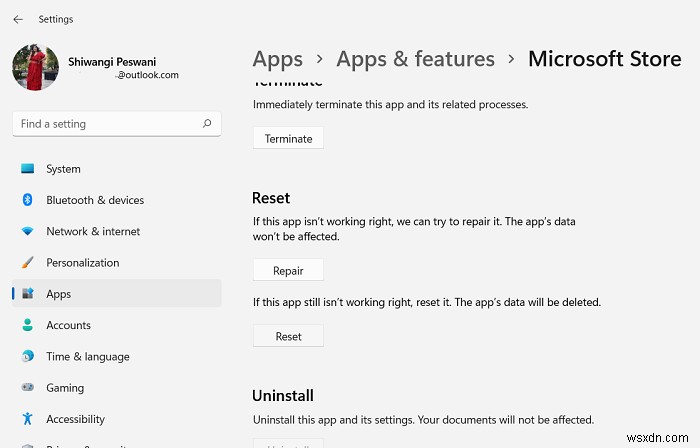Click the @outlook.com email text
Image resolution: width=700 pixels, height=448 pixels.
click(x=148, y=75)
